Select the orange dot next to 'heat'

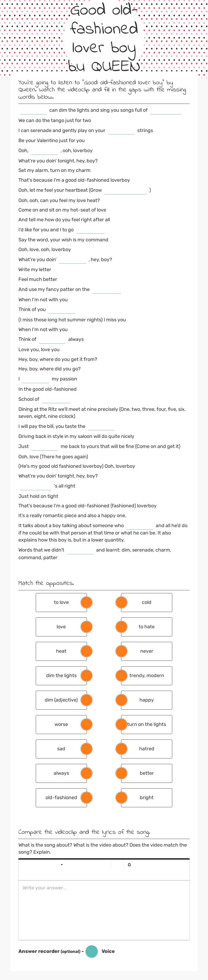click(86, 651)
